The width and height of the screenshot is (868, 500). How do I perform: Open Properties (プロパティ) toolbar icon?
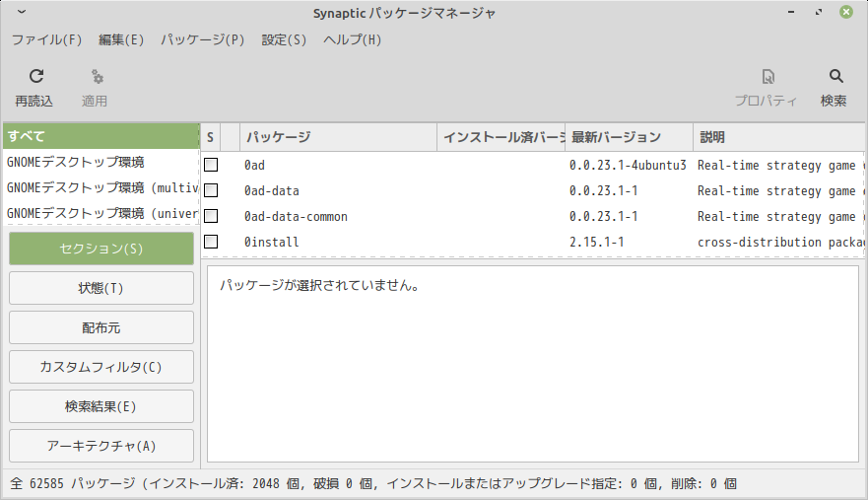[x=768, y=77]
